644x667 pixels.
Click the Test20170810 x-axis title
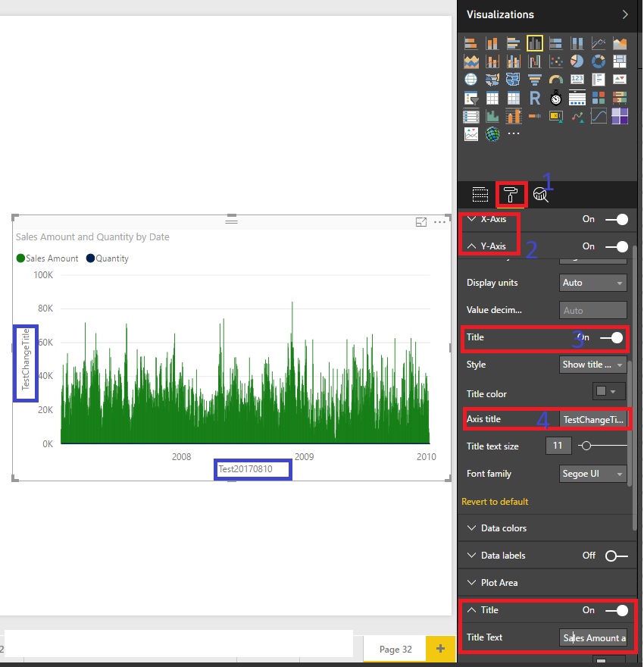coord(245,468)
